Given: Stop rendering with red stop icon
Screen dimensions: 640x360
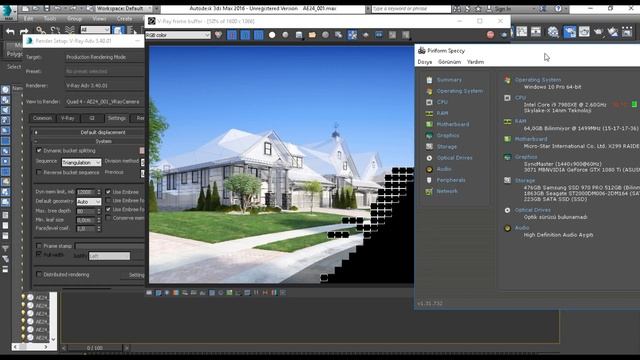Looking at the screenshot, I should [490, 35].
